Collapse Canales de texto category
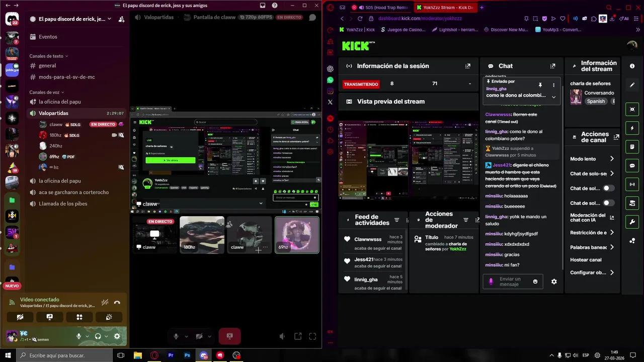Screen dimensions: 644x362 (48, 56)
